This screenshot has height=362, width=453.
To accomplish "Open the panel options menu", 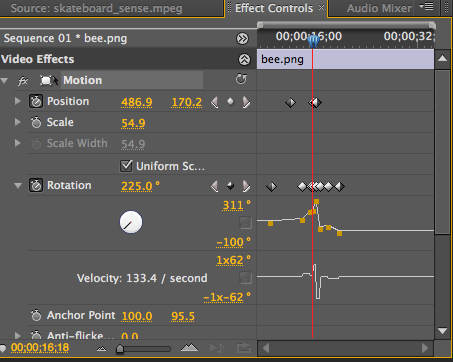I will [426, 7].
